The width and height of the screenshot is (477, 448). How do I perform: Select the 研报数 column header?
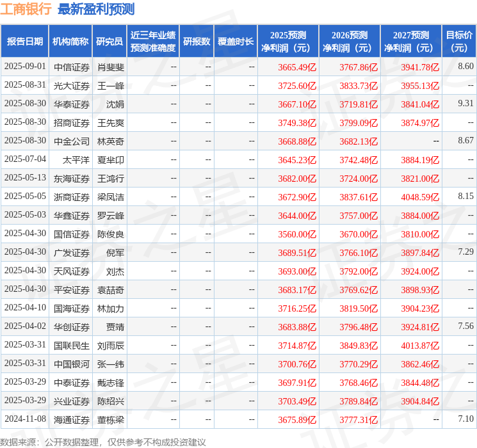click(x=197, y=42)
